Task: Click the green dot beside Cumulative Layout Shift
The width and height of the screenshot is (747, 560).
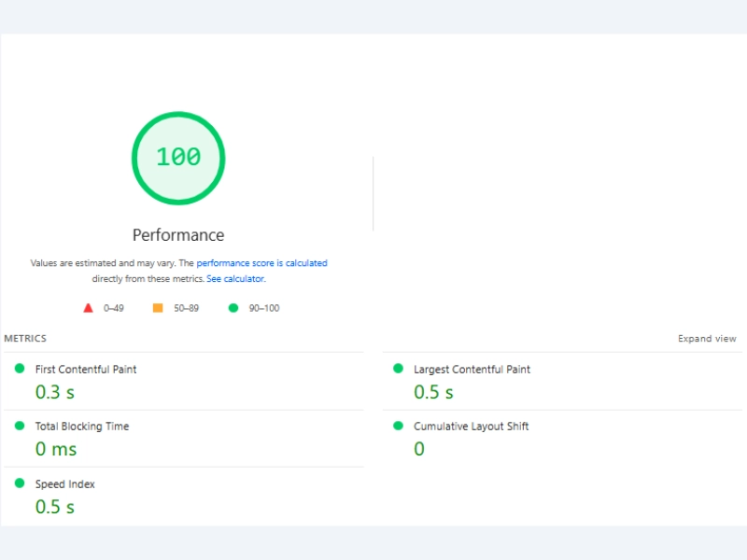Action: point(398,426)
